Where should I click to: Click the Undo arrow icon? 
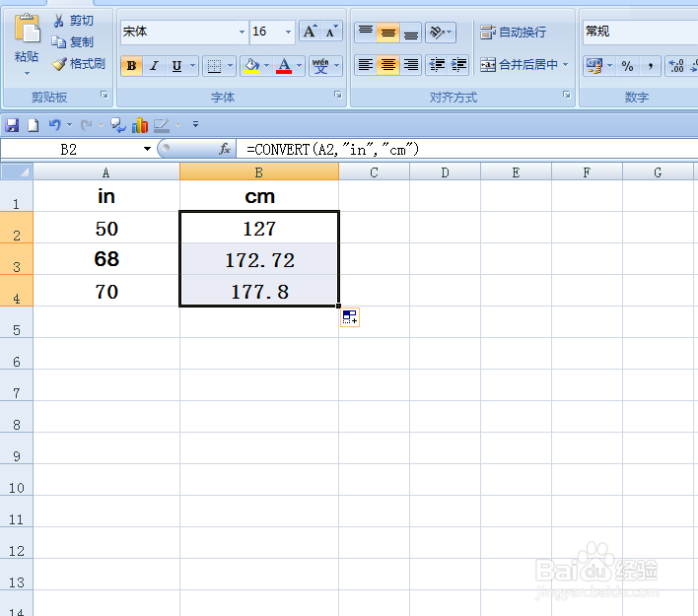pyautogui.click(x=55, y=125)
